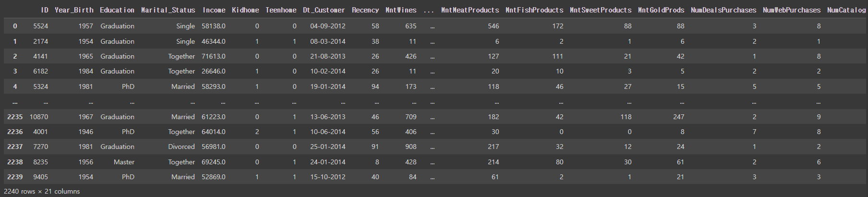Viewport: 868px width, 197px height.
Task: Click the MntWines column header
Action: [x=401, y=10]
